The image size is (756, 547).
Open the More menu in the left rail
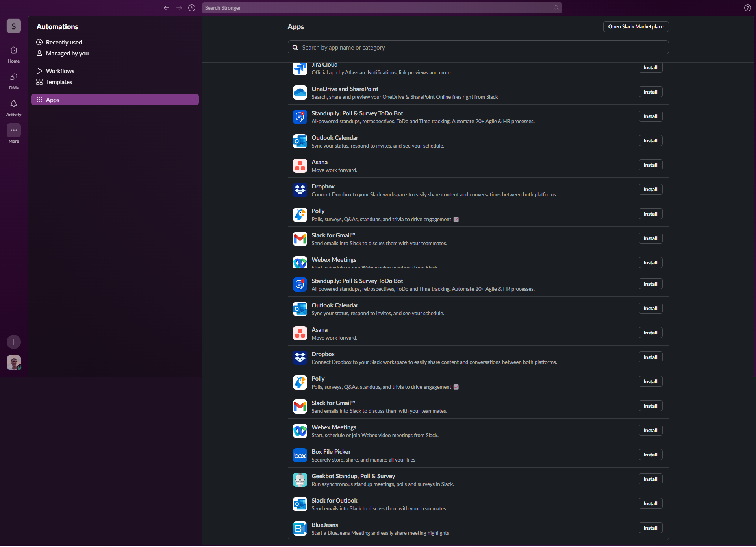(14, 134)
